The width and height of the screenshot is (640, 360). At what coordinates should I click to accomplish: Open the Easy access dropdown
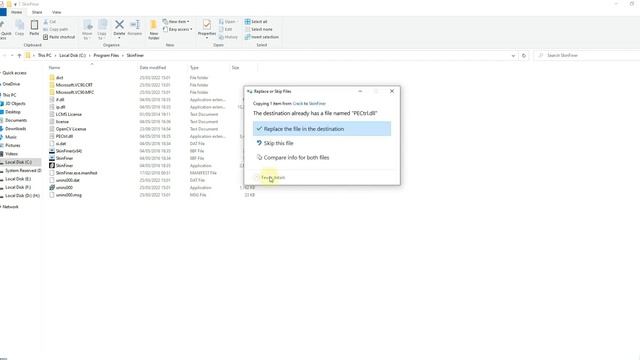point(178,29)
